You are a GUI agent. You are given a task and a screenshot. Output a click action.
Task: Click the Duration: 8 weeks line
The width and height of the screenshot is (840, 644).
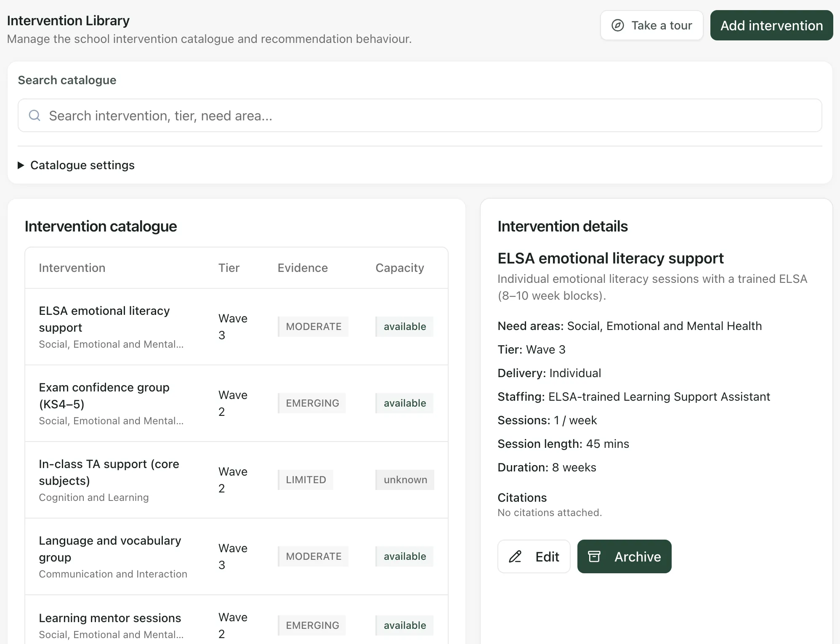click(547, 467)
